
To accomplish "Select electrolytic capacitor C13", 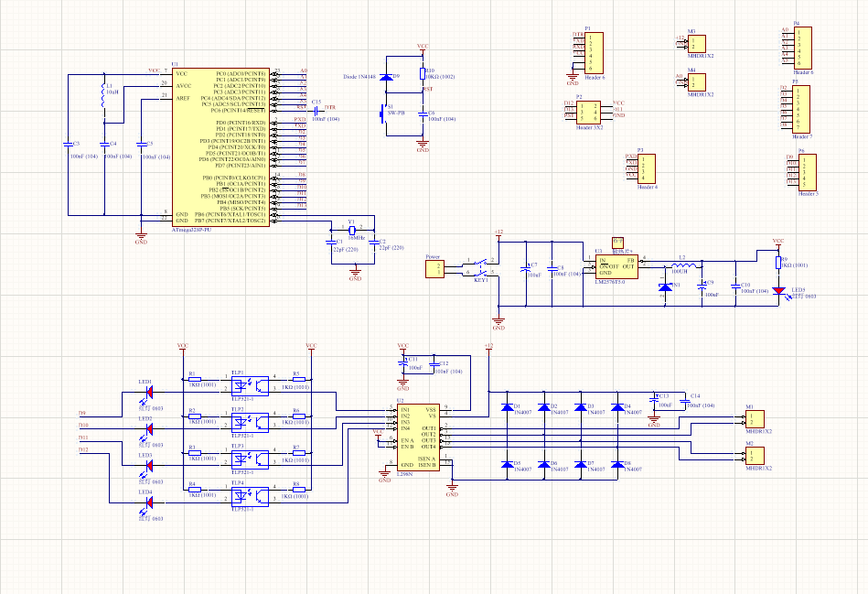I will click(653, 399).
